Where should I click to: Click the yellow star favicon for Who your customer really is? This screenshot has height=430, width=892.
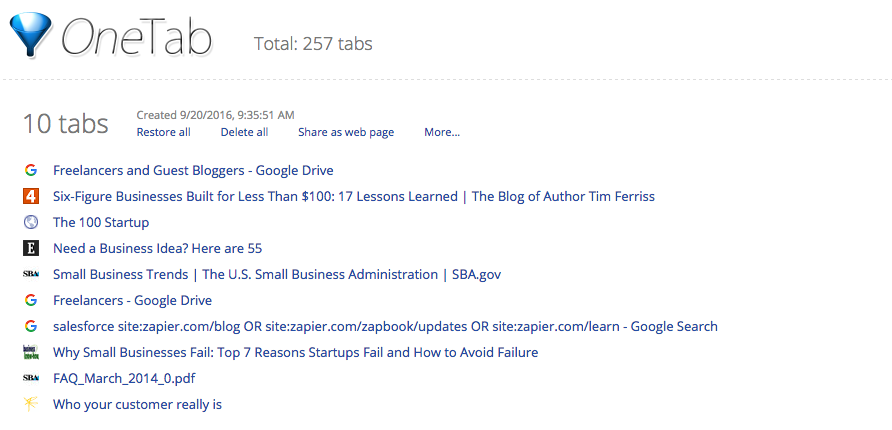point(31,404)
